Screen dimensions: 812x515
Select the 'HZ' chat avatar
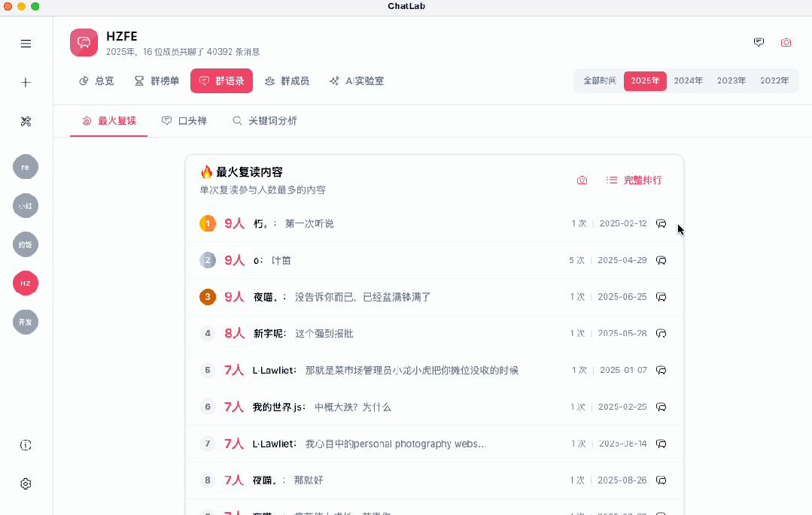click(x=26, y=283)
